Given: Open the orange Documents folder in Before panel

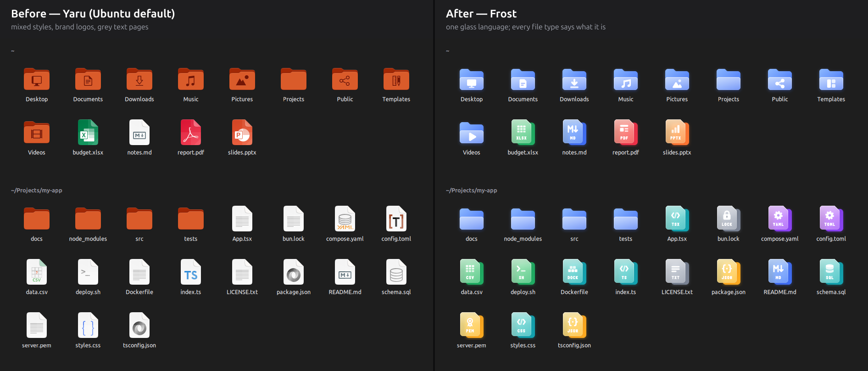Looking at the screenshot, I should point(88,79).
